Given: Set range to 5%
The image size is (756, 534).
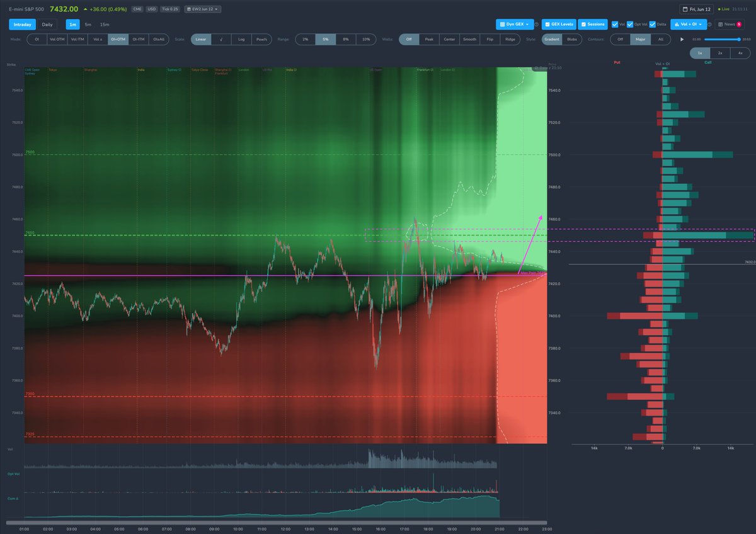Looking at the screenshot, I should tap(325, 39).
